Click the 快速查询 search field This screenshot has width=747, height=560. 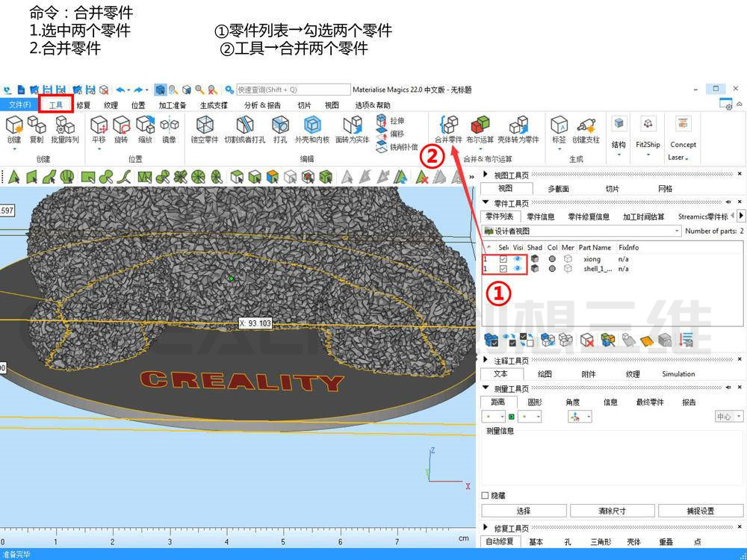(x=293, y=90)
